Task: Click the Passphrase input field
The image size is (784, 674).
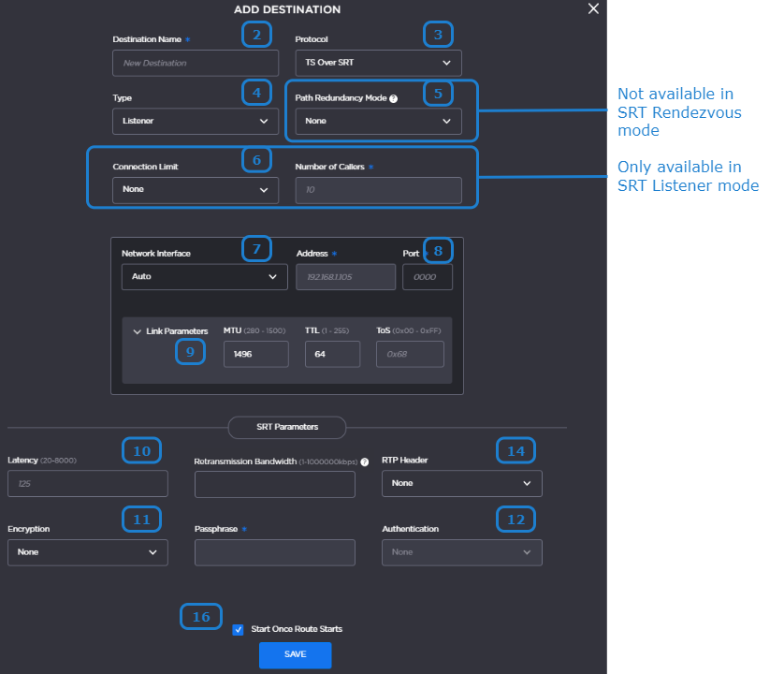Action: (274, 552)
